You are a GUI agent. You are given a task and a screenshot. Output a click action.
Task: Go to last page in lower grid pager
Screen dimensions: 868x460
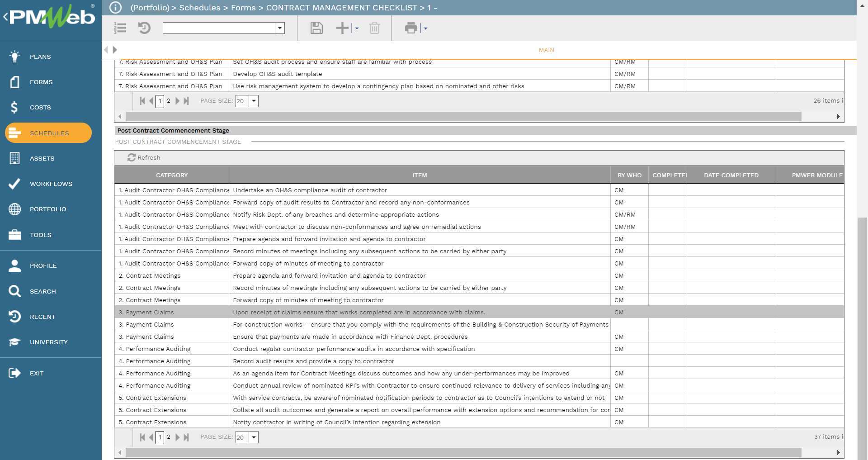186,437
